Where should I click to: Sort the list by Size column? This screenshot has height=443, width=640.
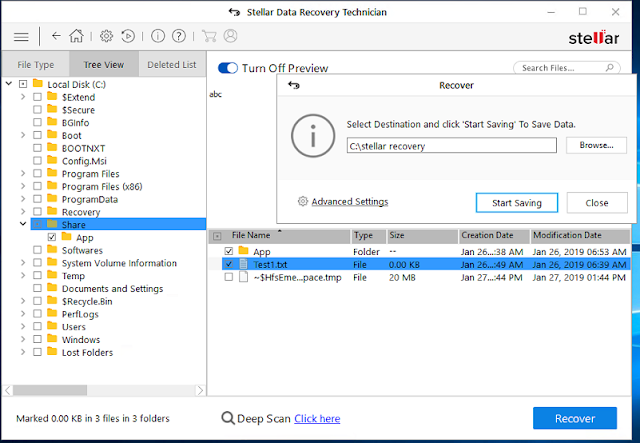422,235
